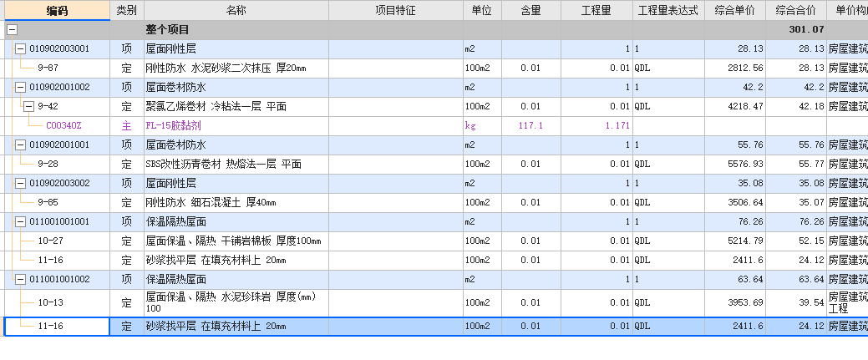The height and width of the screenshot is (360, 868).
Task: Click the 名称 column header
Action: (x=236, y=11)
